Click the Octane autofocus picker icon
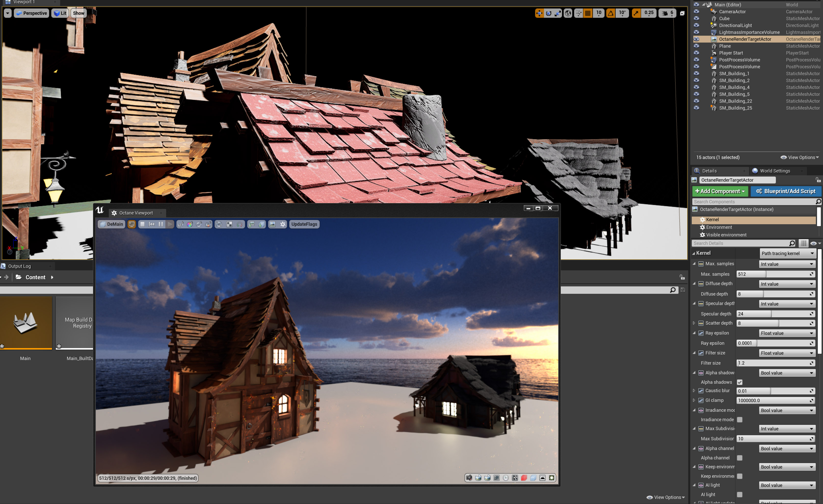The width and height of the screenshot is (823, 504). [x=181, y=224]
